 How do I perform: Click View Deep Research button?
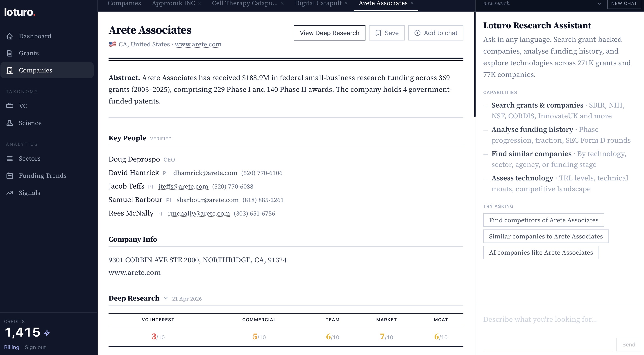tap(329, 33)
